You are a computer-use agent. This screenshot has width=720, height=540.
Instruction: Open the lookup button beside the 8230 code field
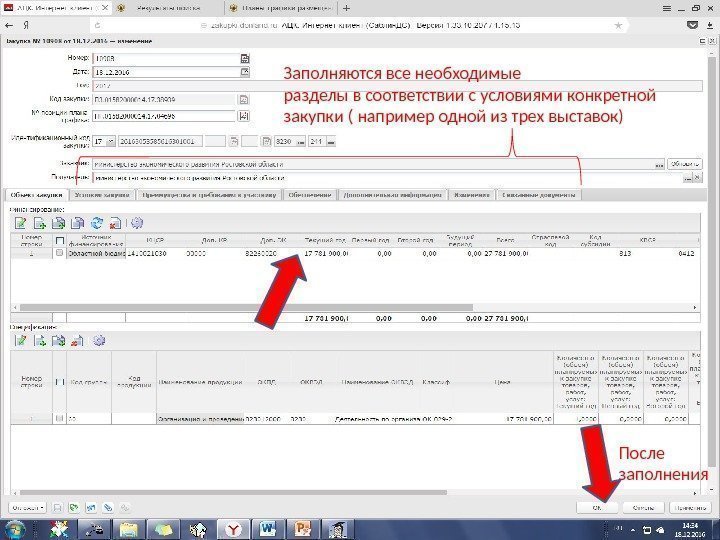pyautogui.click(x=301, y=141)
